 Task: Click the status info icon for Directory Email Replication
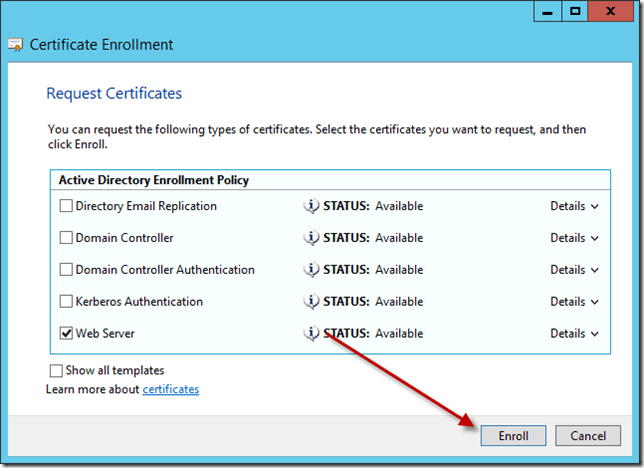[x=311, y=206]
